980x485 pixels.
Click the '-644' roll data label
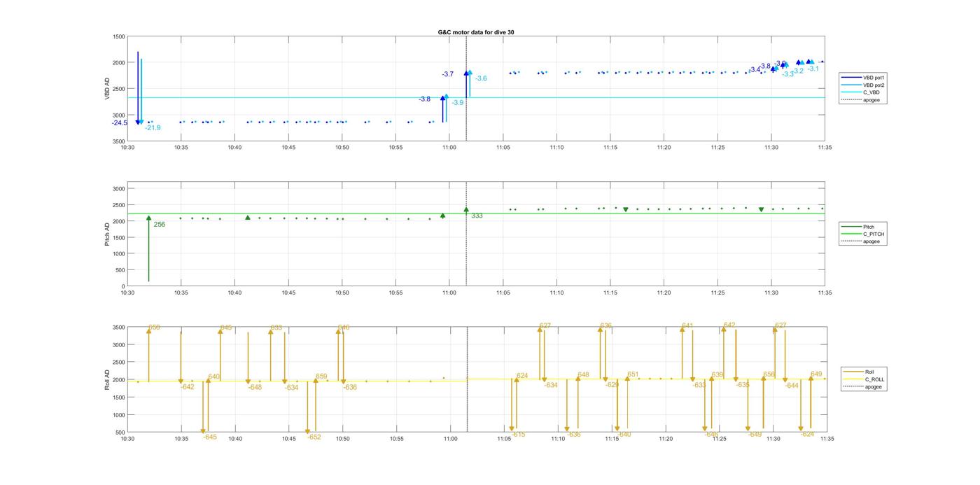pyautogui.click(x=792, y=386)
